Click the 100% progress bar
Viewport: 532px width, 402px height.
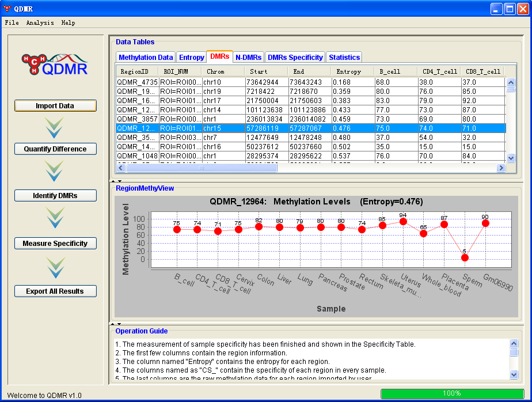point(453,393)
